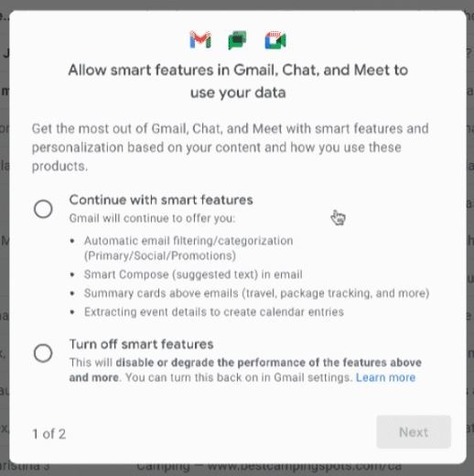Click the green Google Chat icon

[x=237, y=40]
